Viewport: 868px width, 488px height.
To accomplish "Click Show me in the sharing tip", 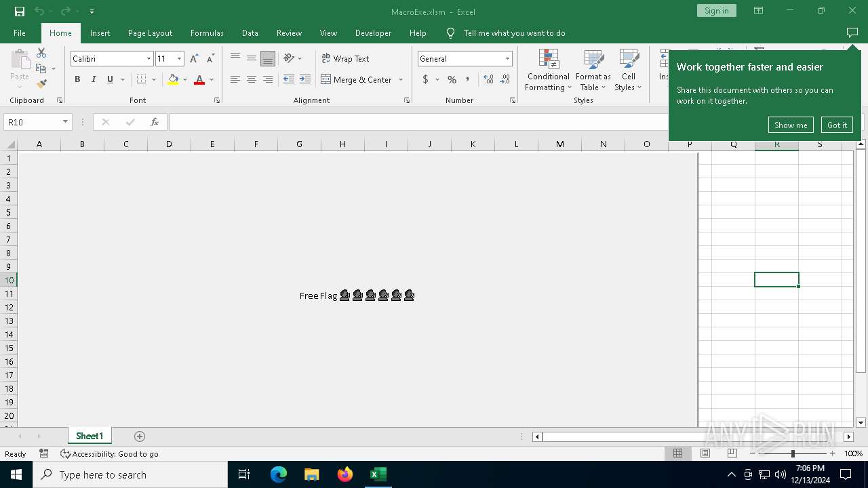I will 791,125.
